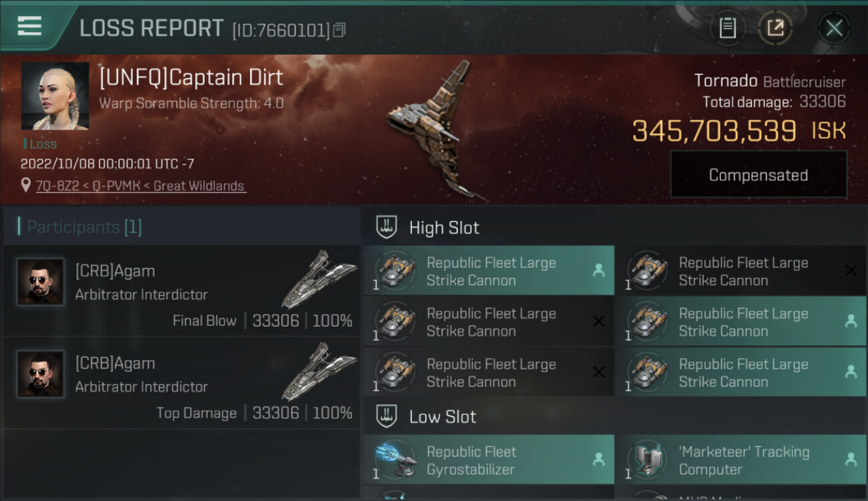Click the High Slot section icon
Image resolution: width=868 pixels, height=501 pixels.
coord(387,227)
